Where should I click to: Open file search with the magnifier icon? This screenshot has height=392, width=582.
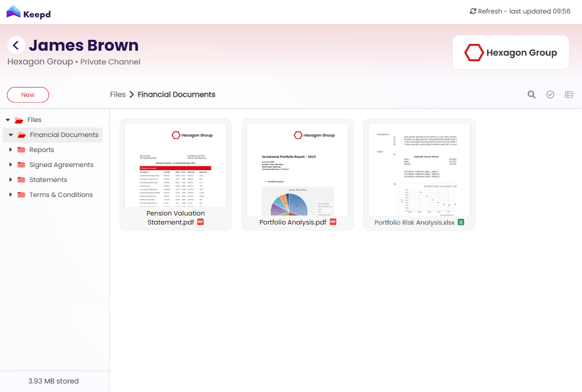coord(531,94)
